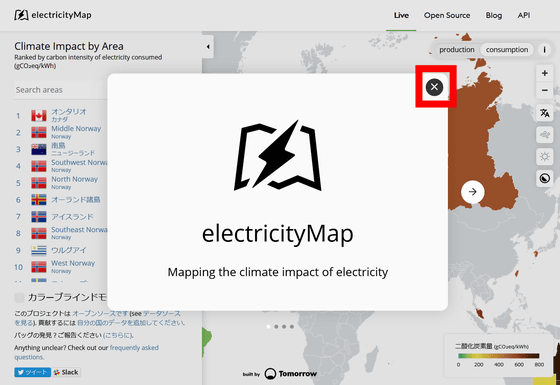Jump to second onboarding pagination dot

click(276, 326)
